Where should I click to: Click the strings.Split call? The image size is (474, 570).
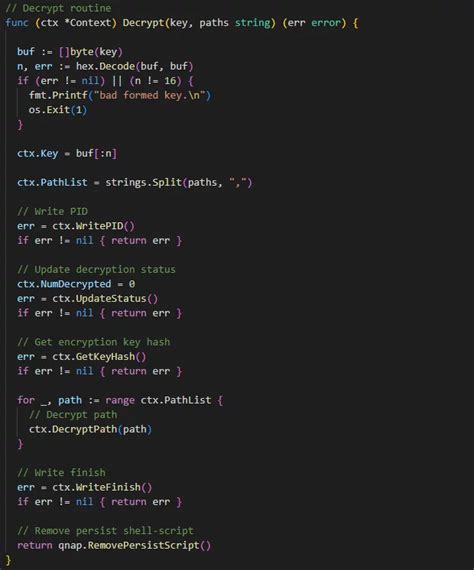(178, 182)
